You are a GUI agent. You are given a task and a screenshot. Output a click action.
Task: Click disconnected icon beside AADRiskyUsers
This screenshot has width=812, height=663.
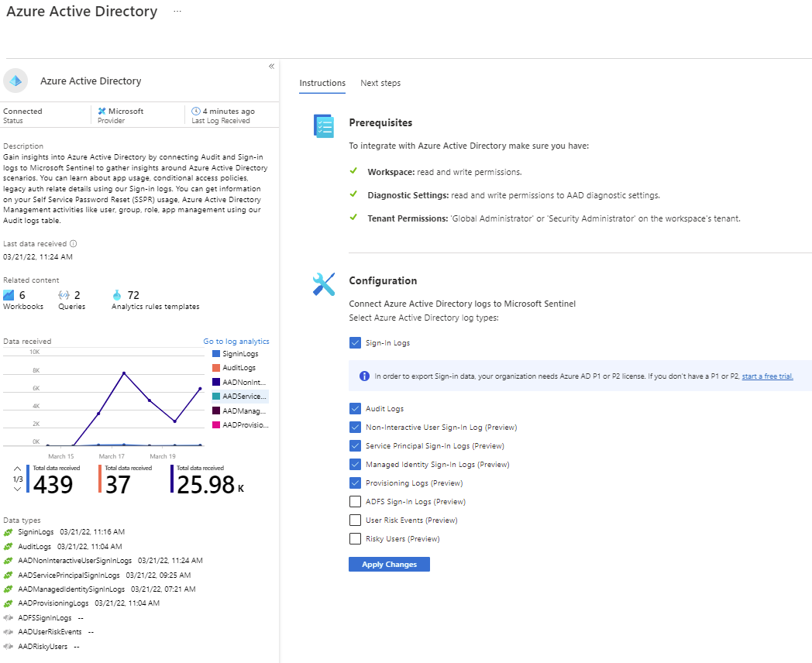(8, 647)
